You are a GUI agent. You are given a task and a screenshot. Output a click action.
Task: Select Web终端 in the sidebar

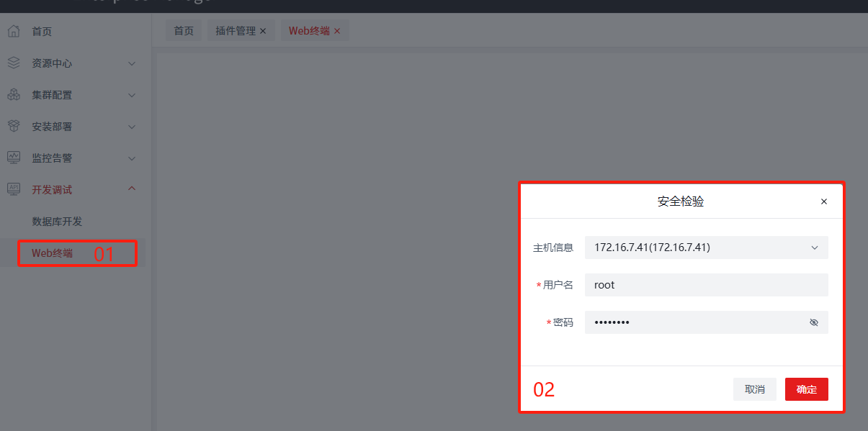coord(52,253)
